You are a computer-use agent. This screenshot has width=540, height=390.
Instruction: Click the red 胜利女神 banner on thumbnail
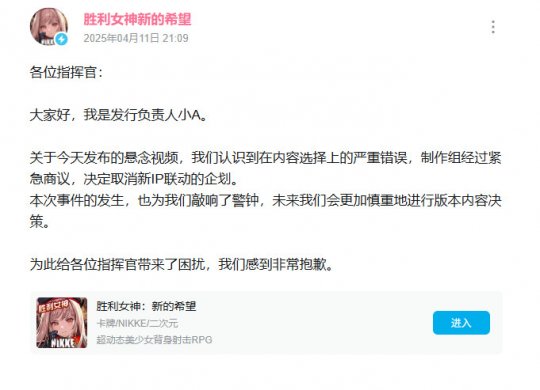coord(54,306)
